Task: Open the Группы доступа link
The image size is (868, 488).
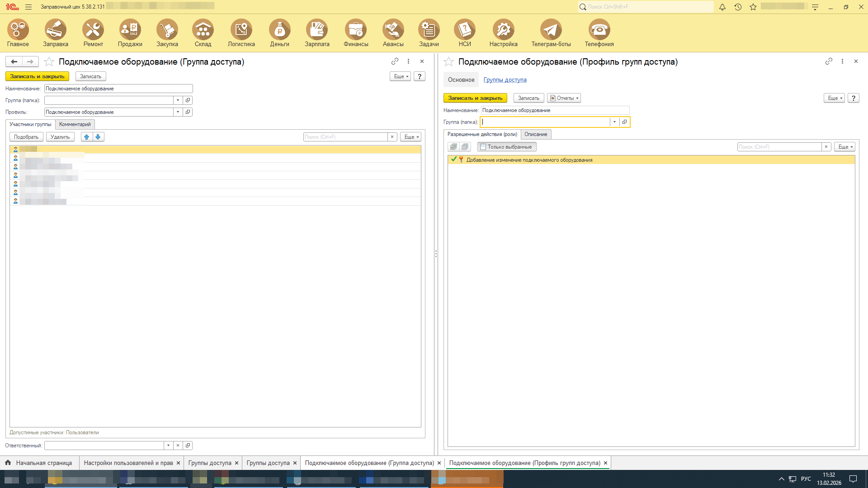Action: click(505, 80)
